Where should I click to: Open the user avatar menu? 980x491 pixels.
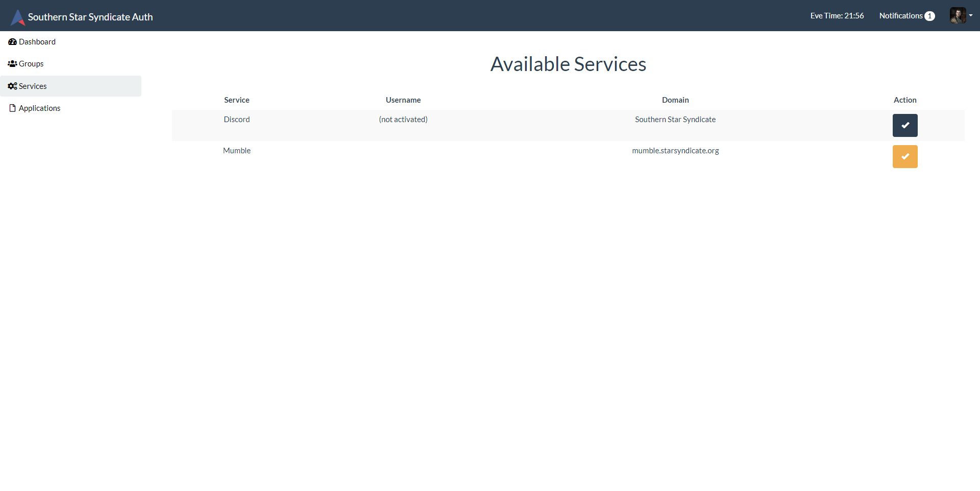point(958,15)
